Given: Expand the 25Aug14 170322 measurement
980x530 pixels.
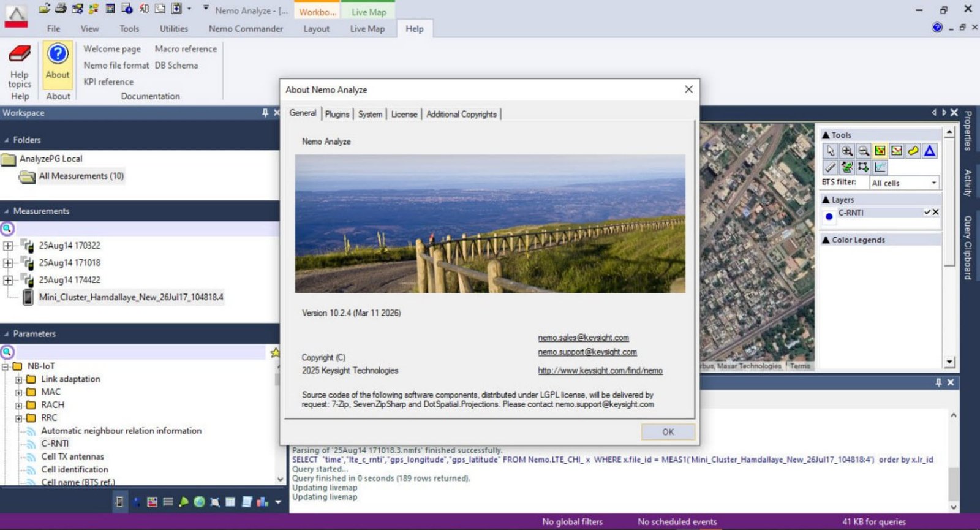Looking at the screenshot, I should click(x=7, y=246).
